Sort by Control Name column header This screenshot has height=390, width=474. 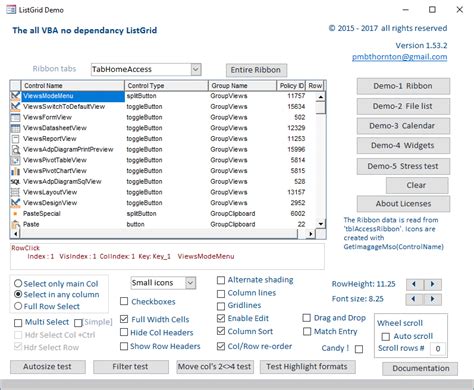(x=73, y=86)
